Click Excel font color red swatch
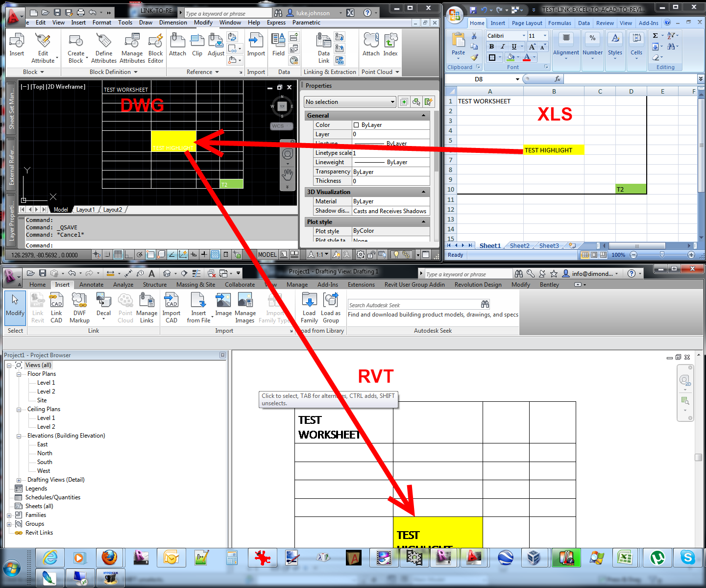 (x=527, y=57)
